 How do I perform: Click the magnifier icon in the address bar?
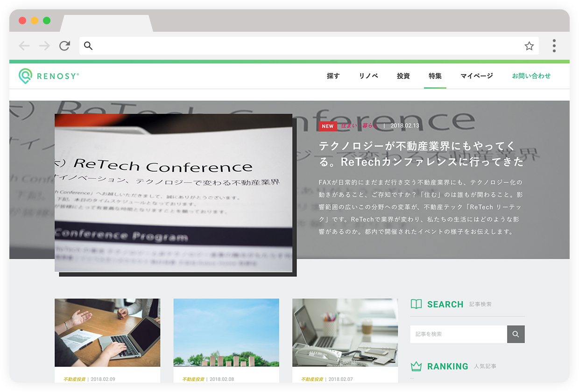pos(88,46)
